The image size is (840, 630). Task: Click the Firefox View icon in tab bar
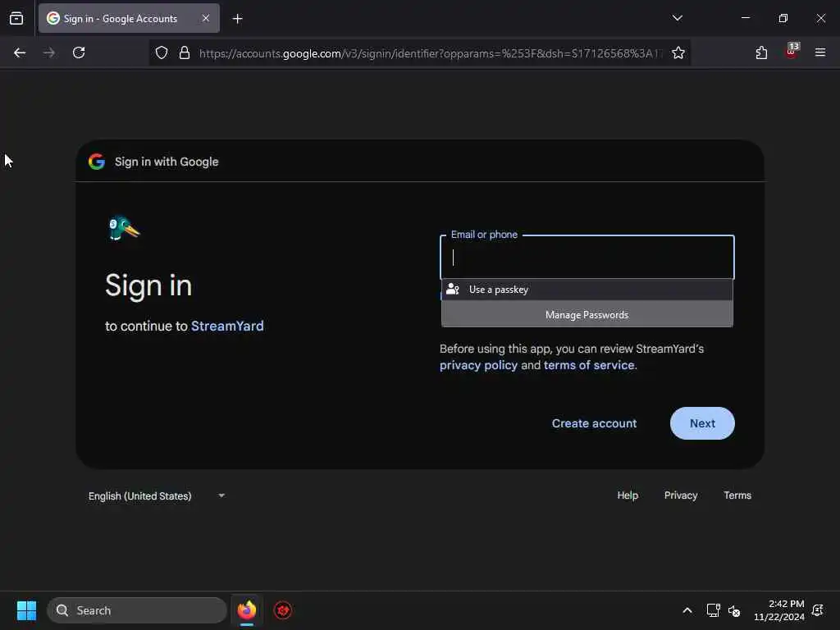[x=16, y=18]
